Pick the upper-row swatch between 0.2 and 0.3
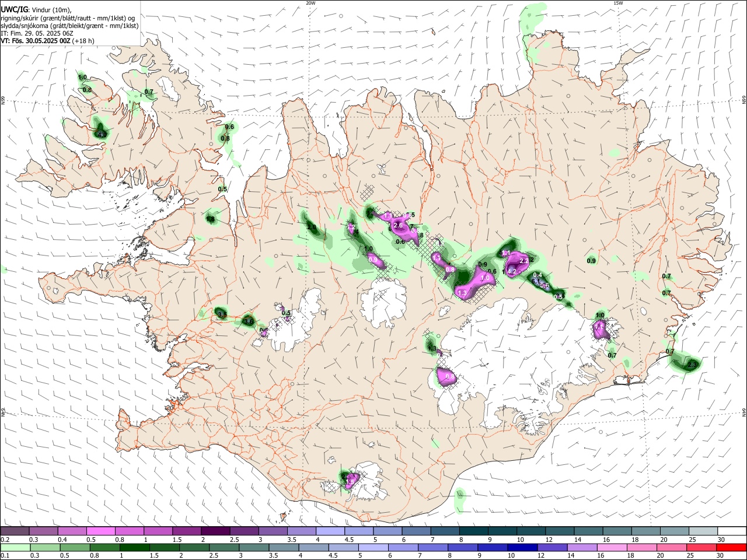Image resolution: width=747 pixels, height=560 pixels. click(15, 531)
